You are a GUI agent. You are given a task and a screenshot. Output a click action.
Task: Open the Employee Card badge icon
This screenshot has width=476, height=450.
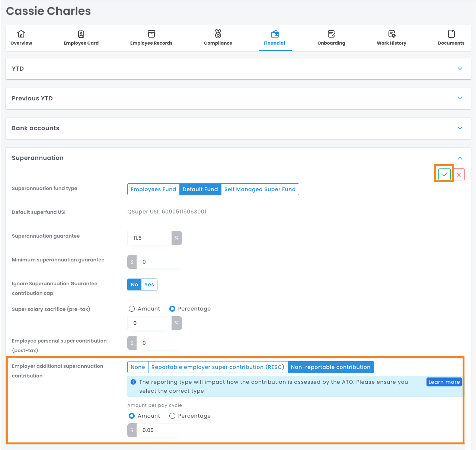click(81, 34)
